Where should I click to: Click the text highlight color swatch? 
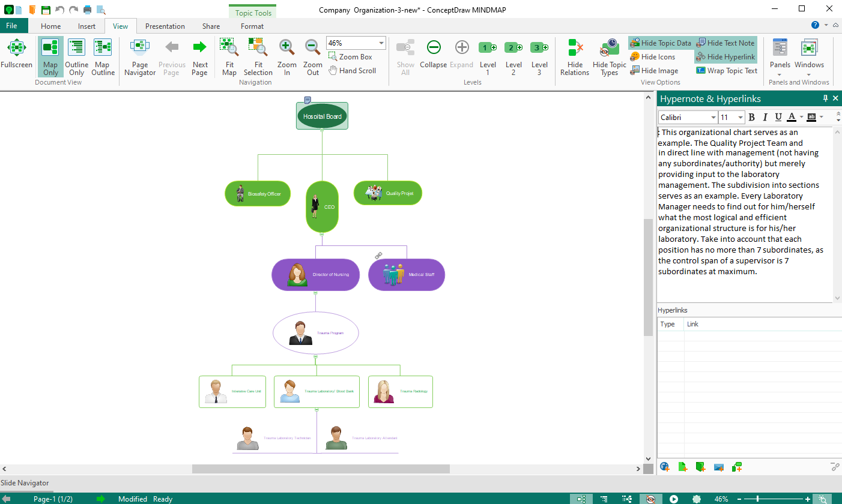[811, 118]
